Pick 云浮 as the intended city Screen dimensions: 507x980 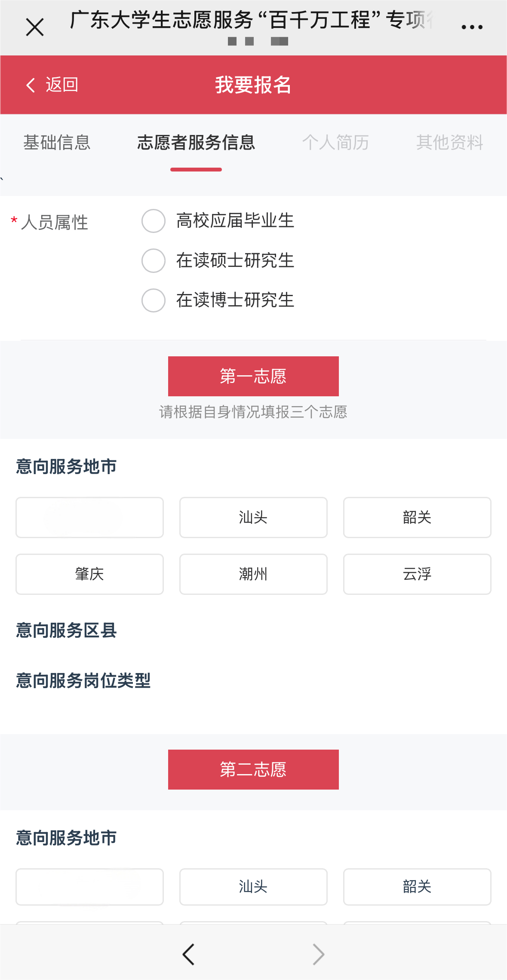(x=417, y=574)
